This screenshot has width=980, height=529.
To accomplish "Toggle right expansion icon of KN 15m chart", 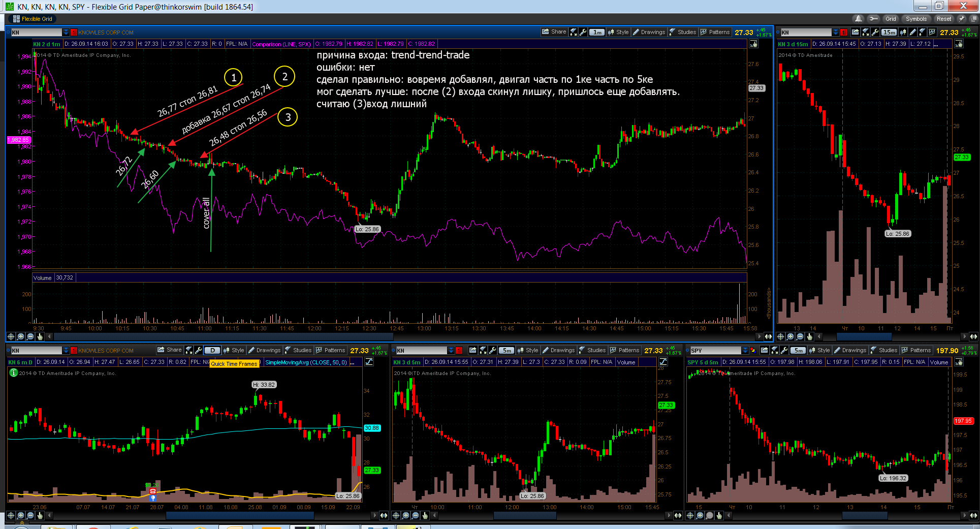I will coord(973,336).
